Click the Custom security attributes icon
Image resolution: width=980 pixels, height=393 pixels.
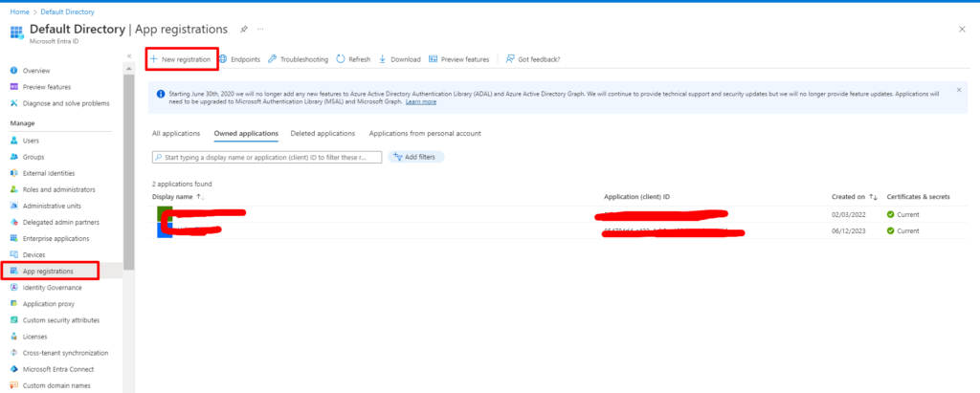(13, 320)
